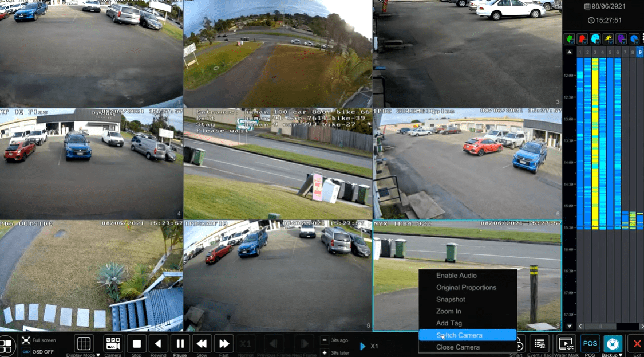Viewport: 644px width, 357px height.
Task: Select Original Proportions menu entry
Action: pos(467,287)
